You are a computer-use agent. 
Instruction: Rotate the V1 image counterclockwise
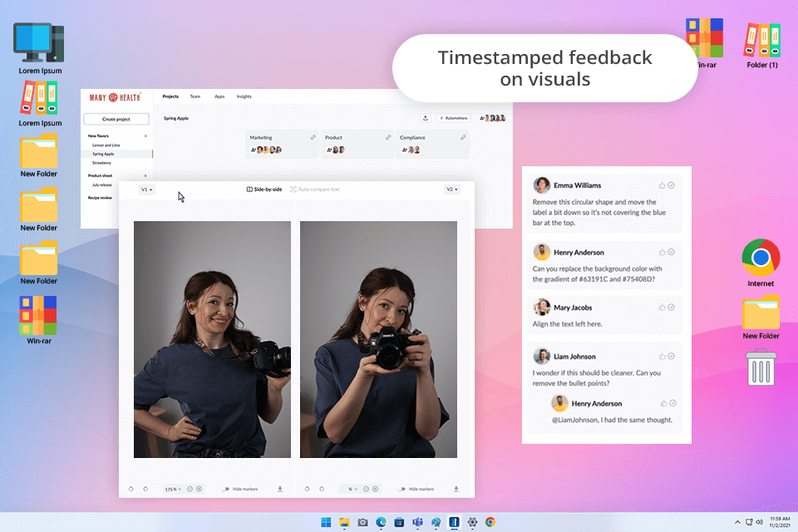point(131,489)
